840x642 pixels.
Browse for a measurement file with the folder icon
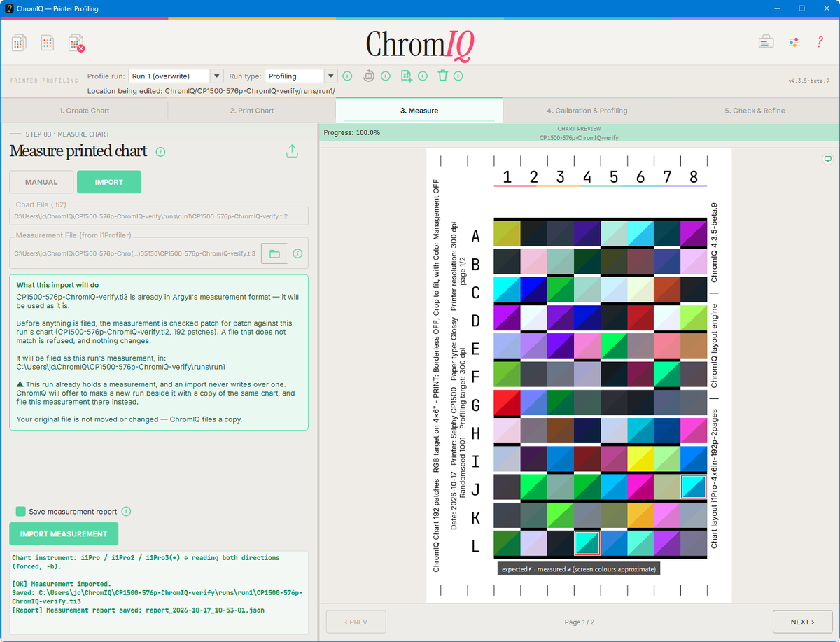[x=274, y=253]
